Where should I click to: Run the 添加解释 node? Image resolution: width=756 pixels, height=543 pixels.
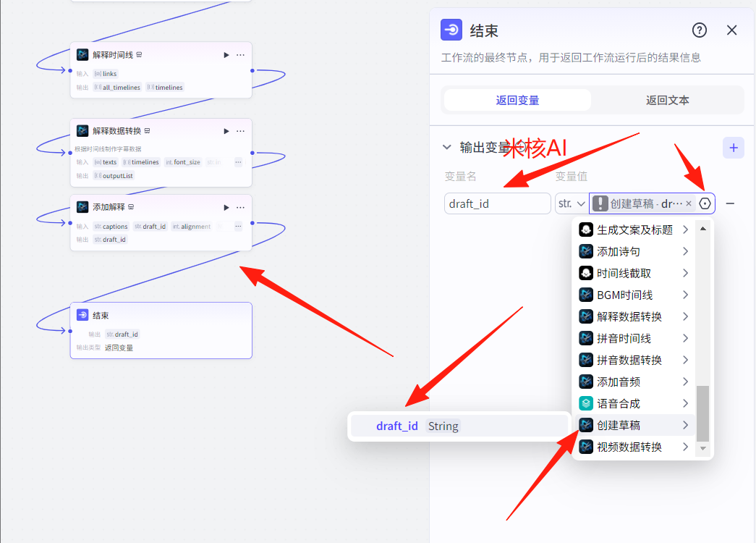226,207
